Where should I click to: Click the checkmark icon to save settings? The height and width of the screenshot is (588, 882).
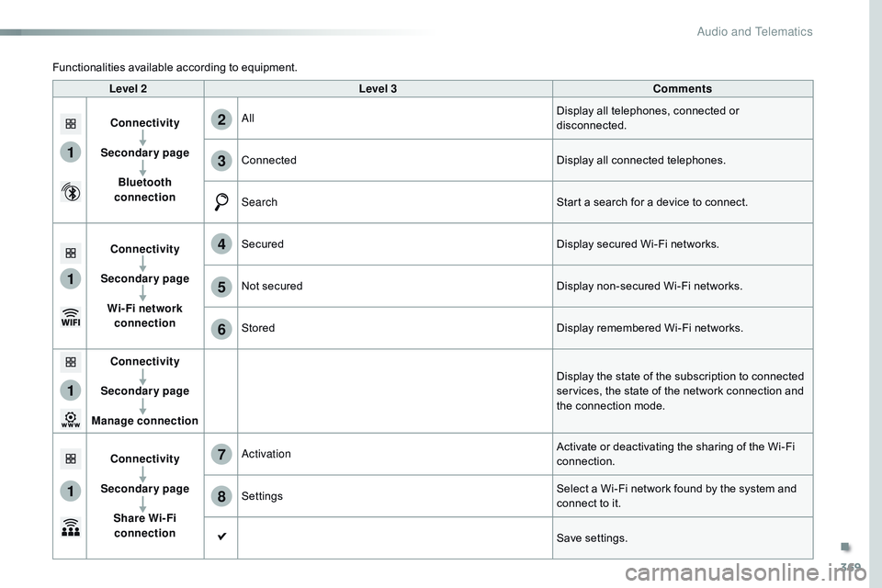click(221, 537)
